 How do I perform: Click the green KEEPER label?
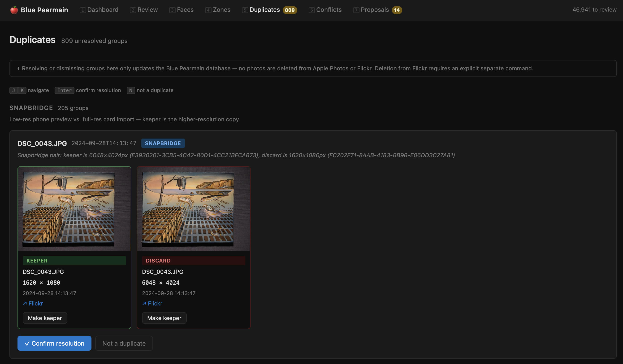(x=74, y=261)
